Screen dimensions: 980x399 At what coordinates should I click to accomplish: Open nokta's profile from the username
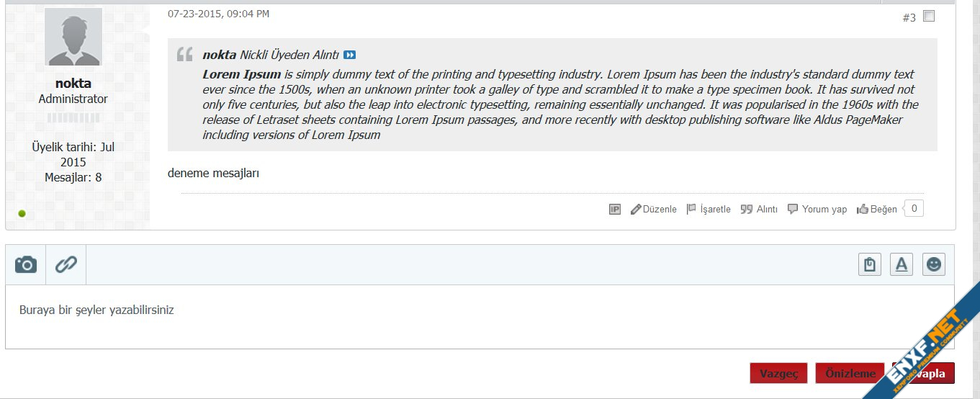pyautogui.click(x=73, y=83)
